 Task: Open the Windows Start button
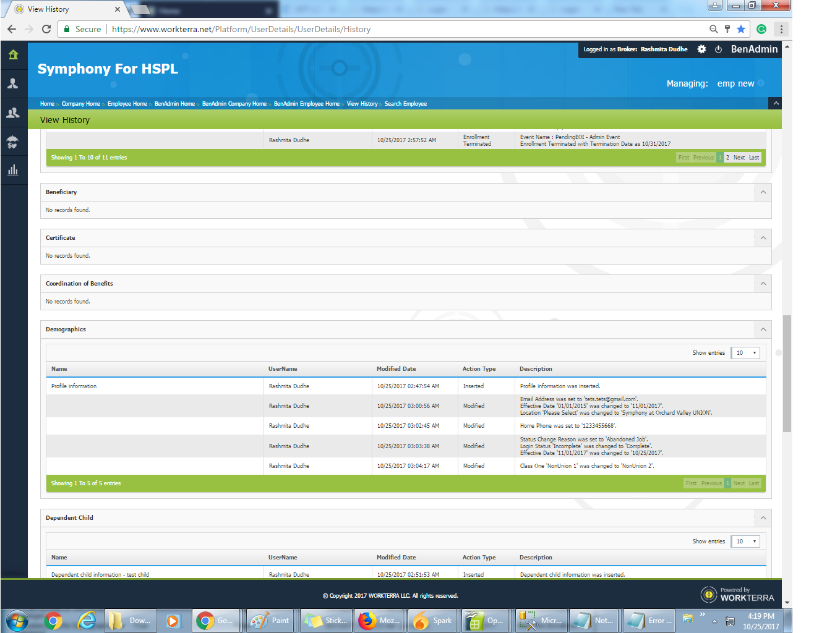tap(17, 620)
